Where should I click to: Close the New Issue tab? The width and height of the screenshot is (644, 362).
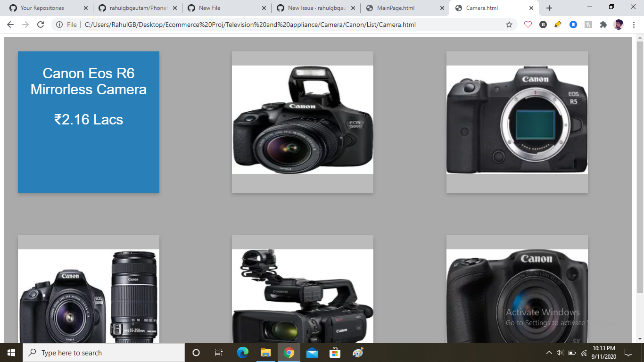pos(353,8)
